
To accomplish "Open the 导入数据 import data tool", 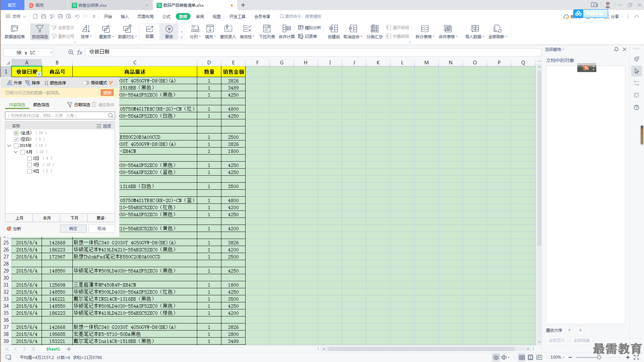I will 475,32.
